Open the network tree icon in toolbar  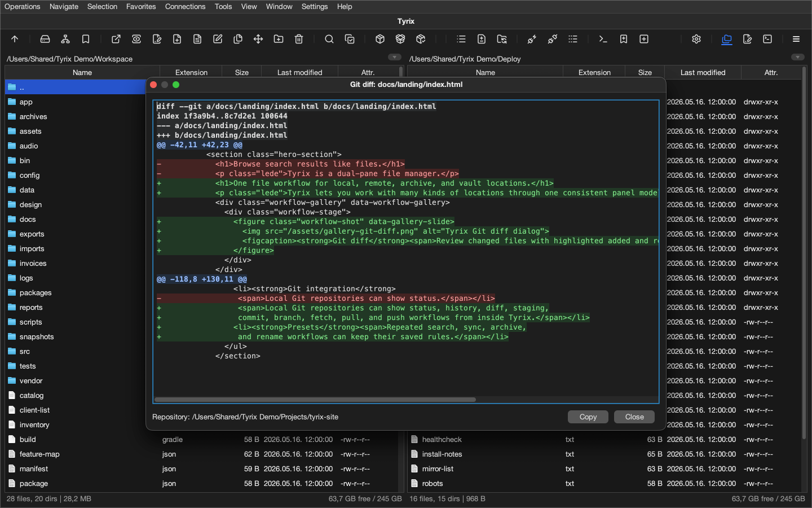point(65,39)
